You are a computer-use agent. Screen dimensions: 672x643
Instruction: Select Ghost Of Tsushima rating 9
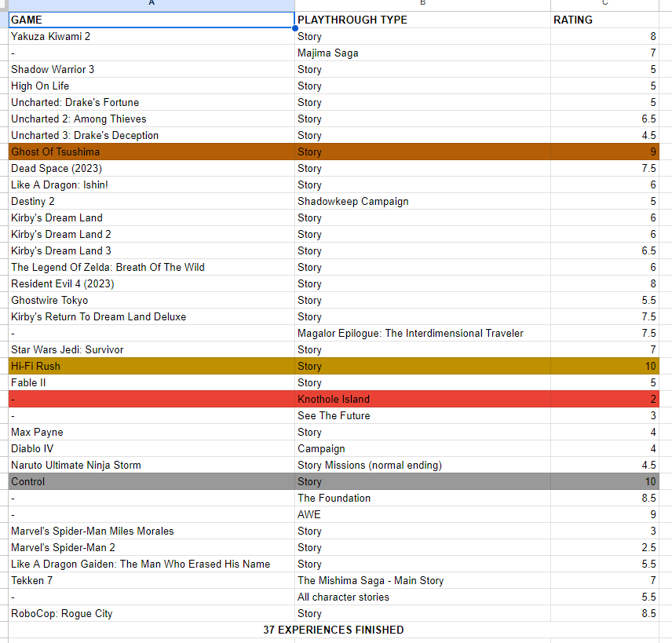coord(604,152)
